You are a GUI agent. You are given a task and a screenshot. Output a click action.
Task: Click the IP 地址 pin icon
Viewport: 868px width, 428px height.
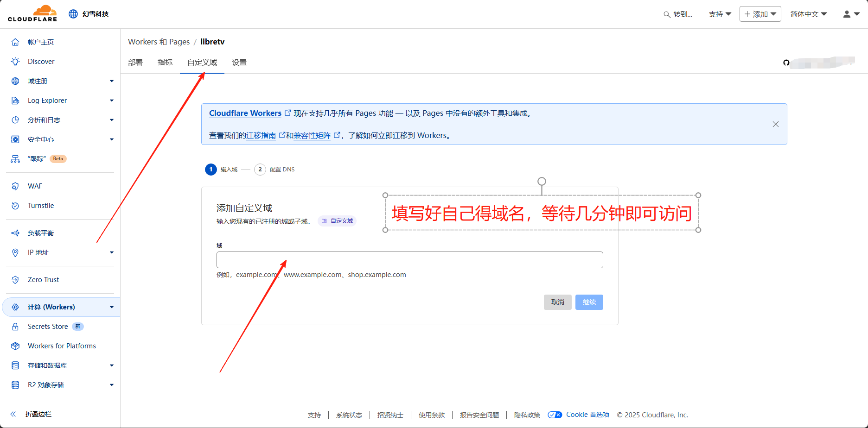(x=15, y=252)
